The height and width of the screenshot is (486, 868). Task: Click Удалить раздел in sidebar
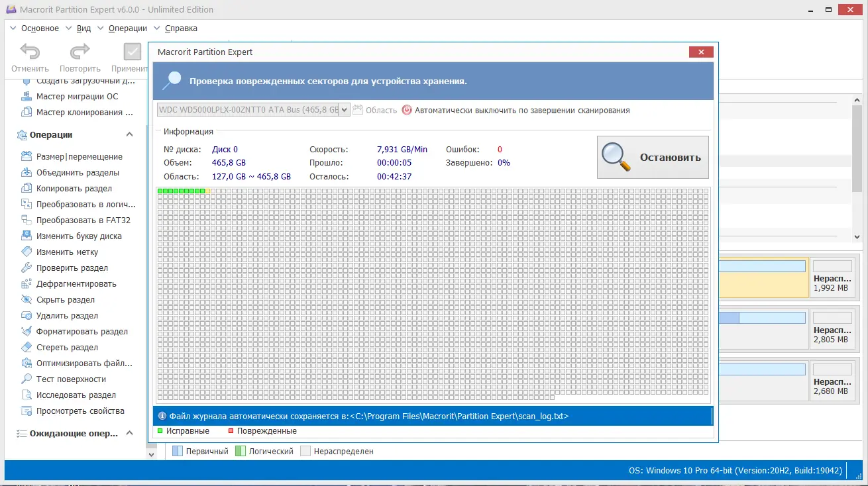60,316
